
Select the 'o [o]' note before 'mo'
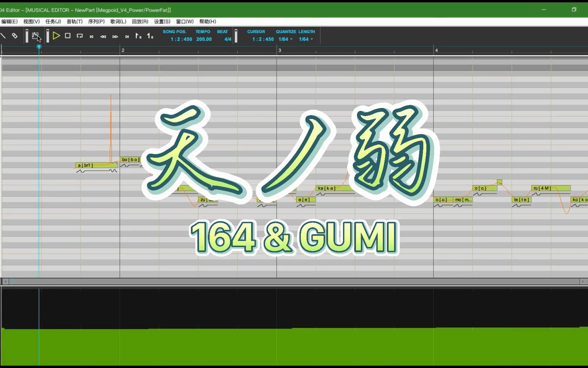coord(443,200)
